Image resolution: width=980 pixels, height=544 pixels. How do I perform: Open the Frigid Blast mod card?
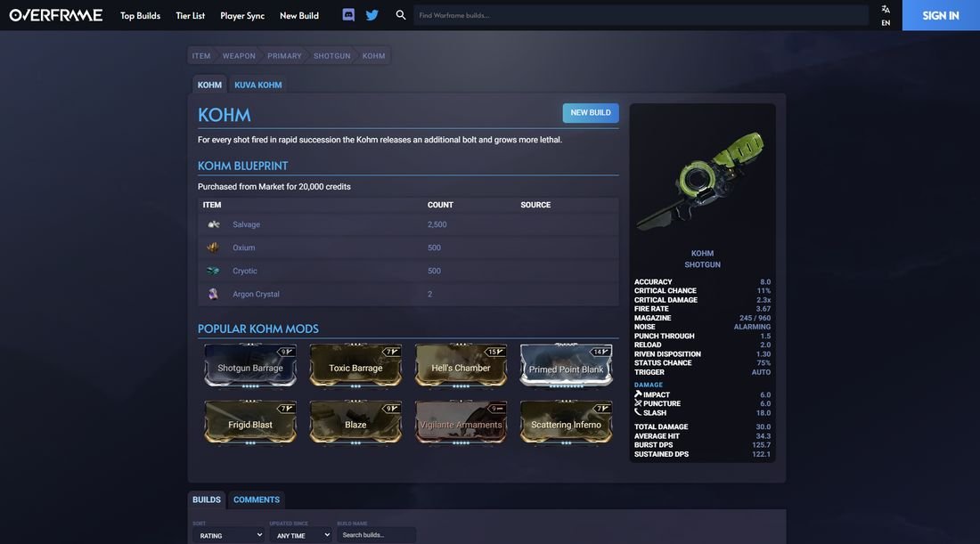(x=250, y=422)
